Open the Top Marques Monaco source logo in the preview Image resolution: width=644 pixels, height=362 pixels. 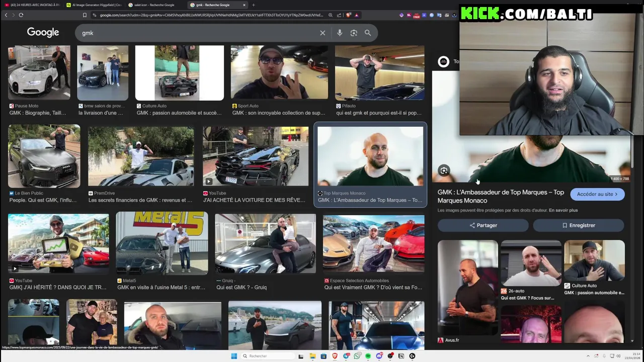pos(443,61)
